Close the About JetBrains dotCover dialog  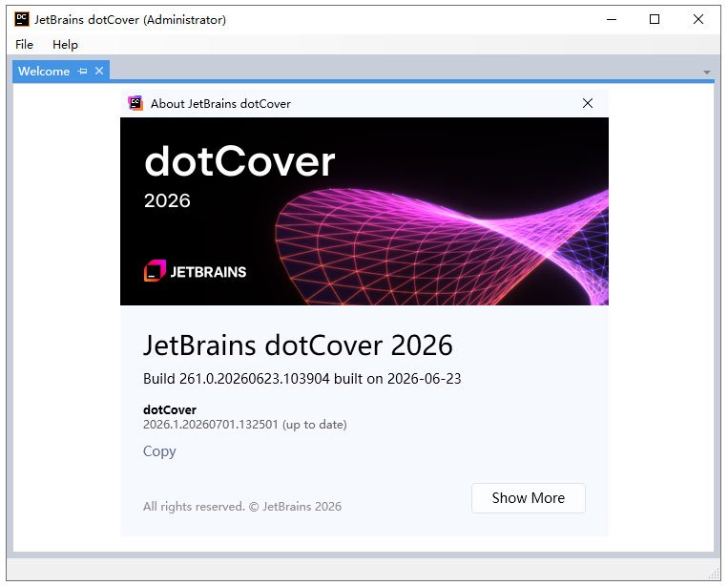pos(588,103)
